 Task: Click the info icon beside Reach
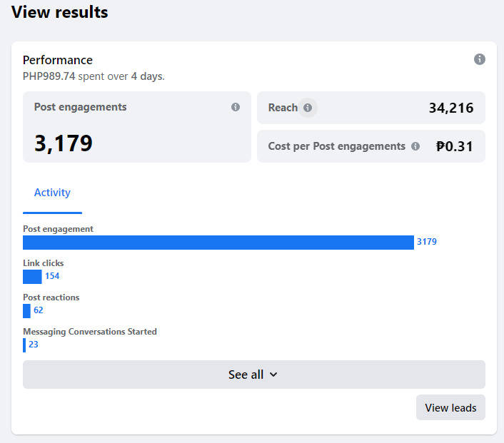point(308,108)
